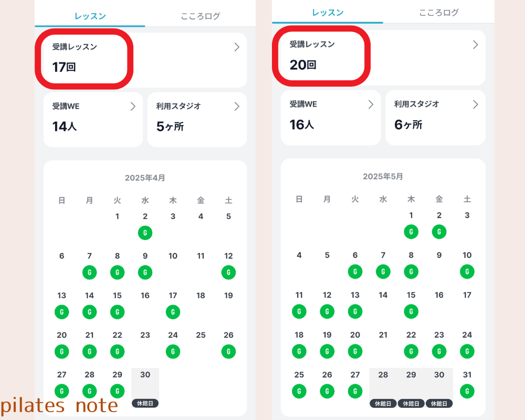The height and width of the screenshot is (420, 525).
Task: Open the 受講WE 16人 card
Action: tap(330, 117)
